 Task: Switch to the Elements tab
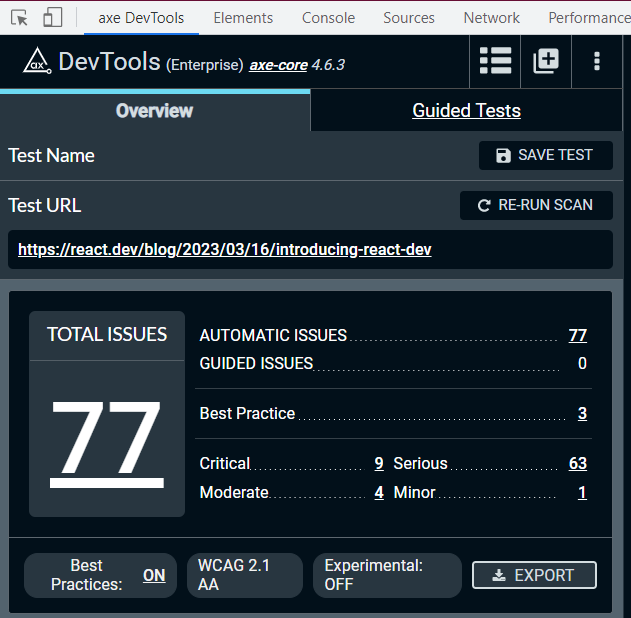coord(243,18)
